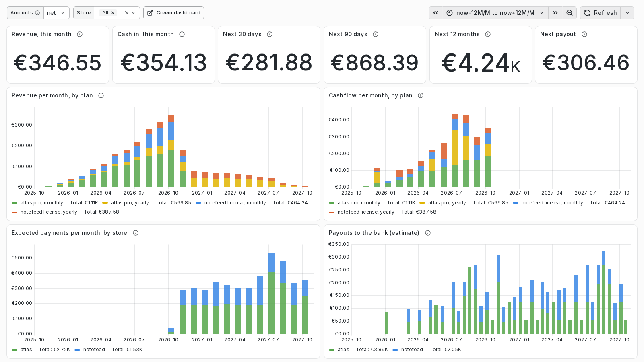
Task: Open Expected payments per month panel title
Action: [x=69, y=233]
